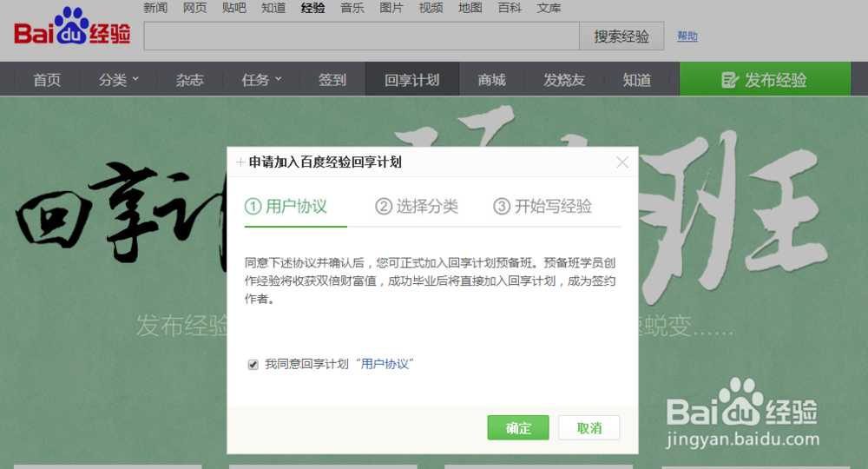Select the ③ 开始写经验 step tab

(542, 206)
